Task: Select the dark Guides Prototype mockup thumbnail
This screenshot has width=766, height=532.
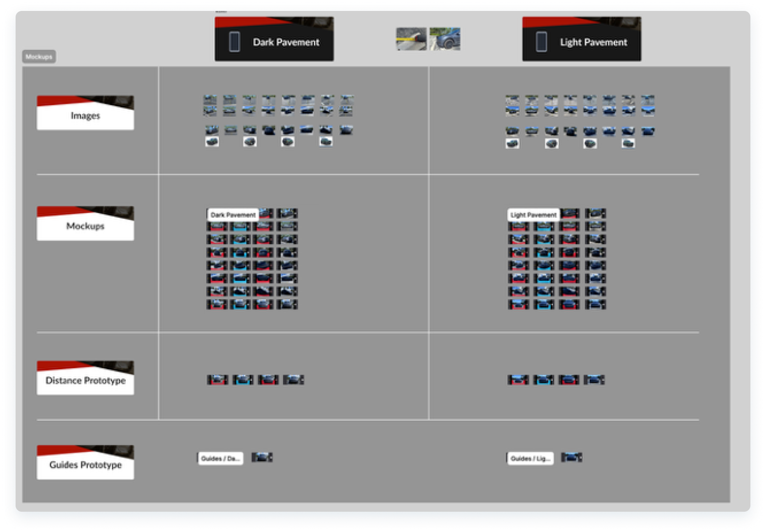Action: pos(262,457)
